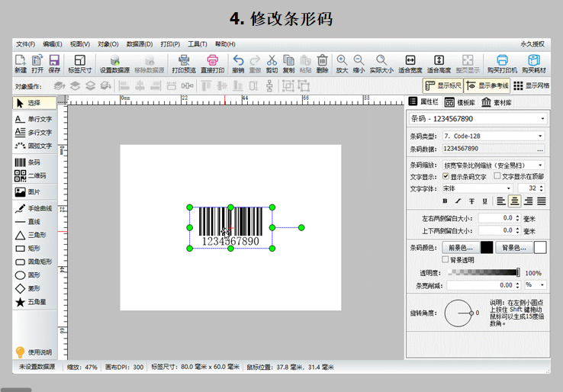Screen dimensions: 563x392
Task: Click the 背景色... button
Action: tap(514, 248)
